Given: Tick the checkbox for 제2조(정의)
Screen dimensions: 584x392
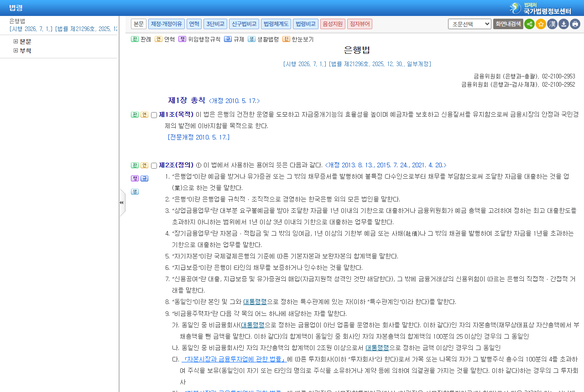Looking at the screenshot, I should [154, 165].
